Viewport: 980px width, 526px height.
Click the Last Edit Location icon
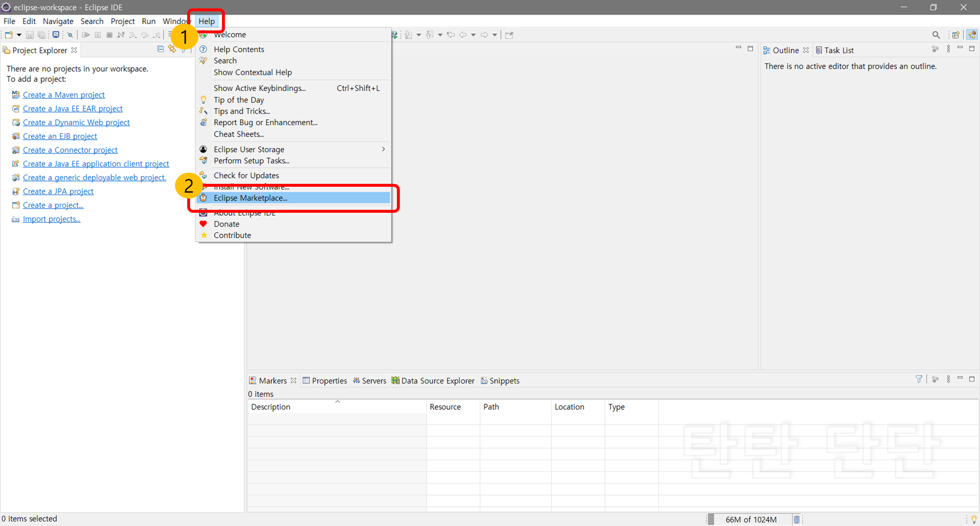click(x=451, y=35)
